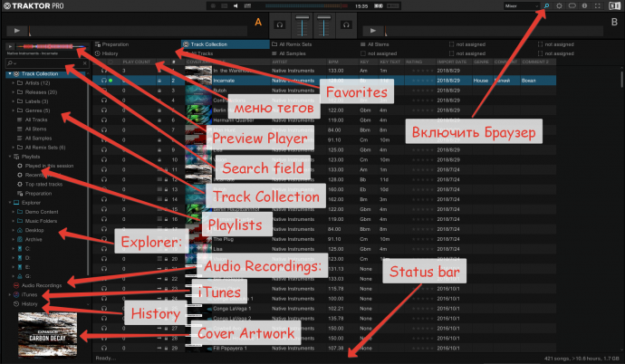This screenshot has width=625, height=364.
Task: Expand the Releases (20) folder
Action: pos(14,92)
